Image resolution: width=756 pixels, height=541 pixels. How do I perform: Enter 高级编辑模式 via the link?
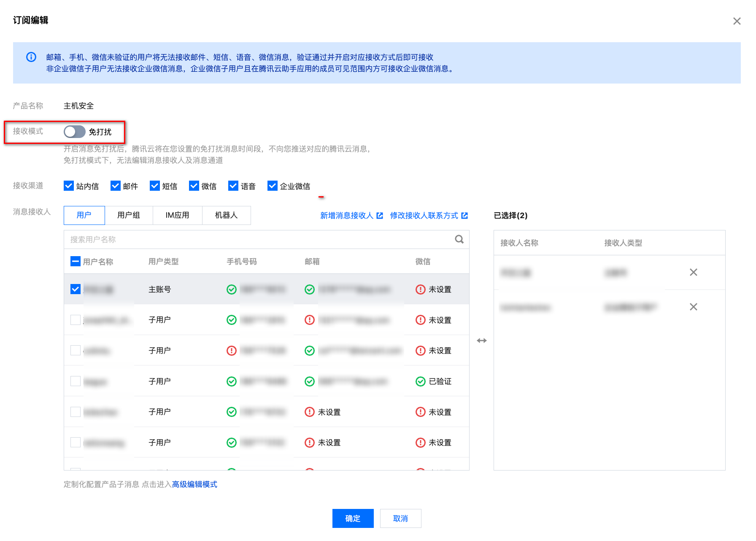pyautogui.click(x=194, y=484)
